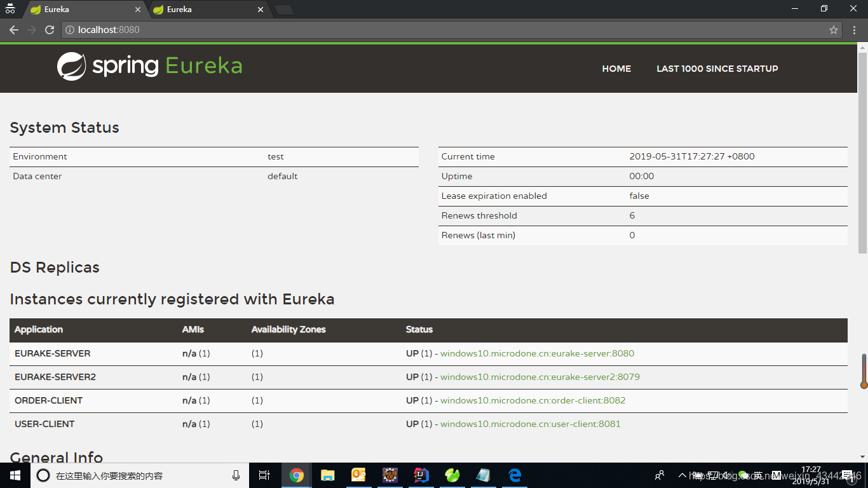
Task: Click the site info icon in address bar
Action: pos(70,30)
